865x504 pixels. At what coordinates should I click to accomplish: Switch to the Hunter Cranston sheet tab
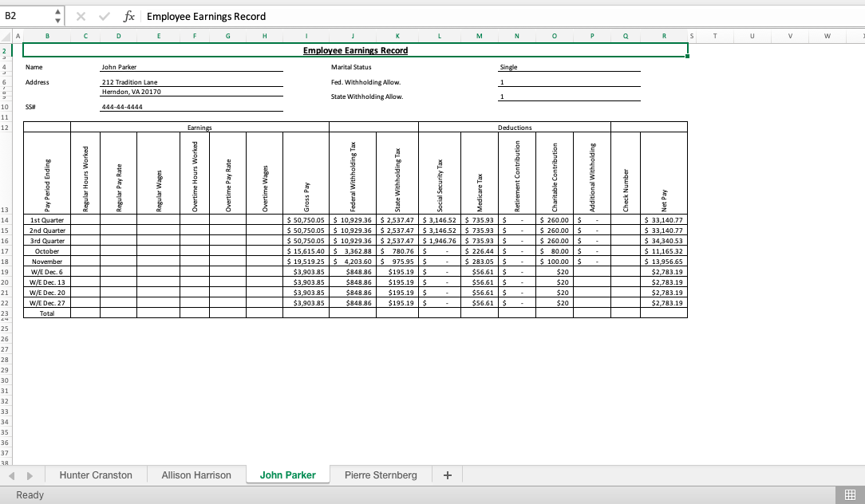click(x=96, y=474)
